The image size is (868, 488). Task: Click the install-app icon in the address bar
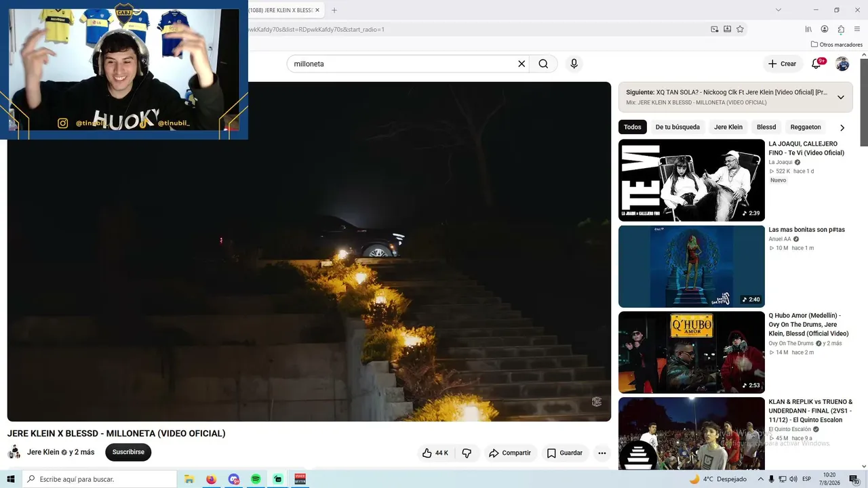tap(728, 29)
